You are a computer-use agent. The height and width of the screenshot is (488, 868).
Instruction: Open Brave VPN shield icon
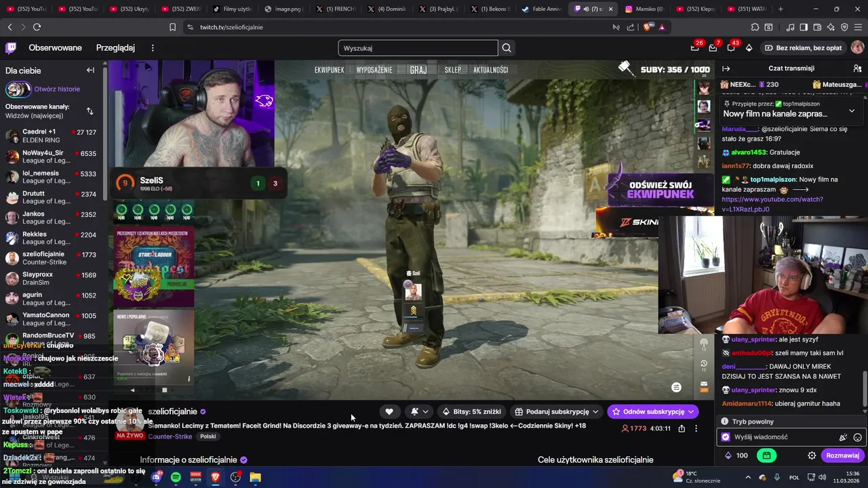pos(844,27)
